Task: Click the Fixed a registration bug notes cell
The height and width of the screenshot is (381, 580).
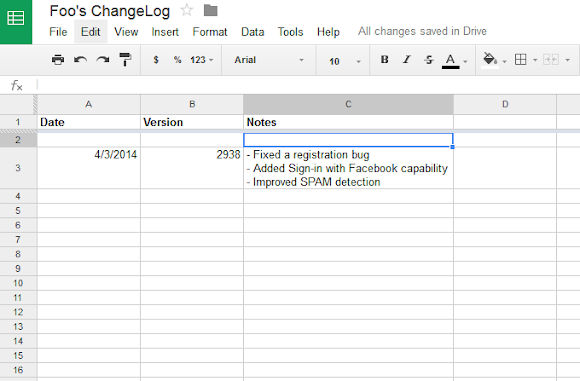Action: tap(348, 168)
